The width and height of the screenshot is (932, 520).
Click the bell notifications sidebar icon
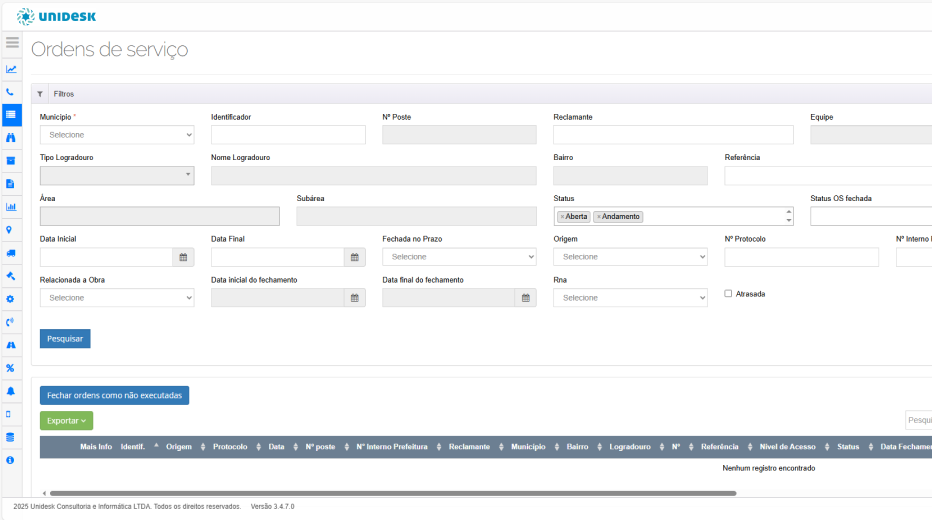(x=11, y=391)
